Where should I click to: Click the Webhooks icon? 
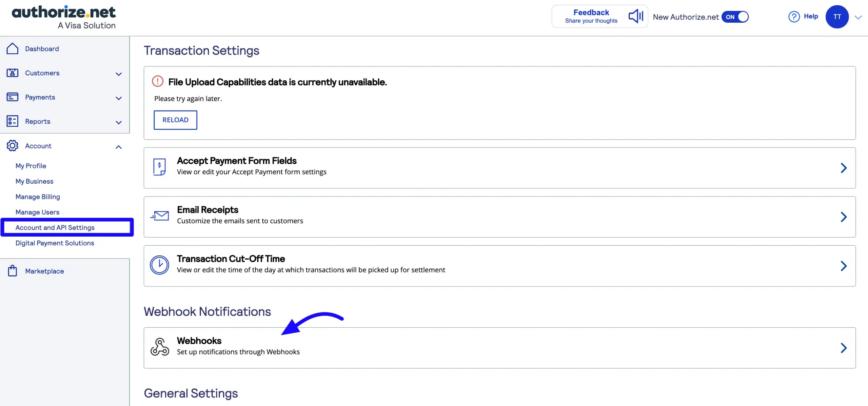[159, 346]
